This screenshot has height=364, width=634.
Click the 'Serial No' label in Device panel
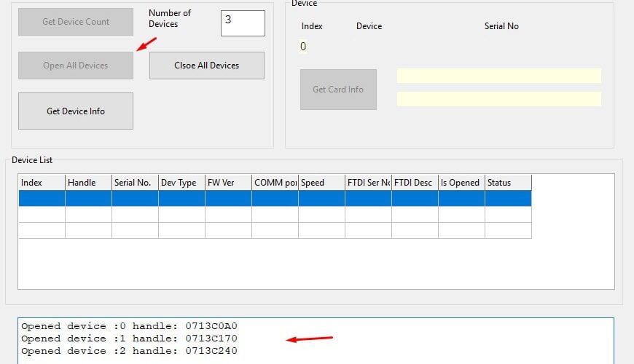click(501, 26)
